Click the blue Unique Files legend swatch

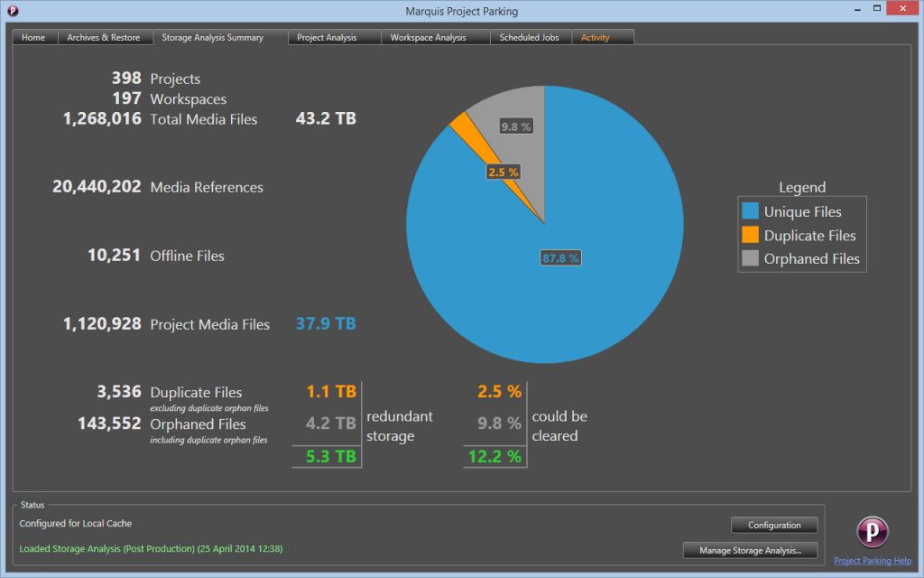(750, 211)
